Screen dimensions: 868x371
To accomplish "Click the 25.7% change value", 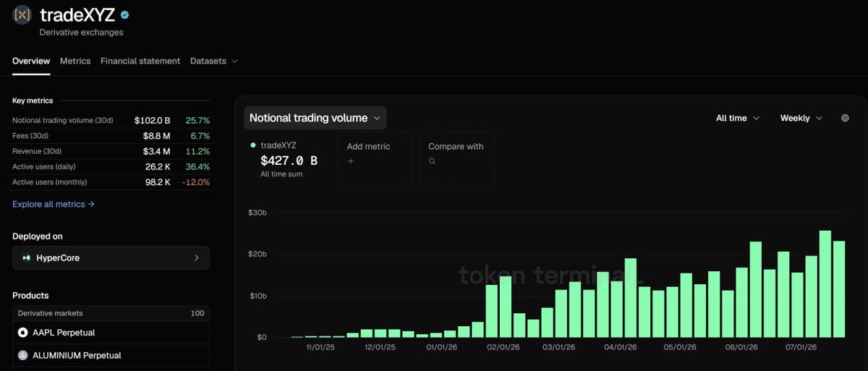I will coord(197,120).
